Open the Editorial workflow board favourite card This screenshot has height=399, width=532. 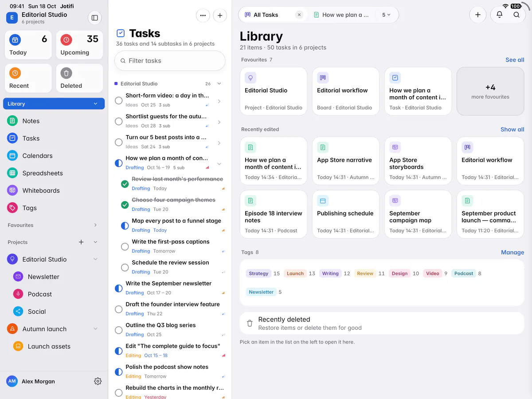click(346, 91)
